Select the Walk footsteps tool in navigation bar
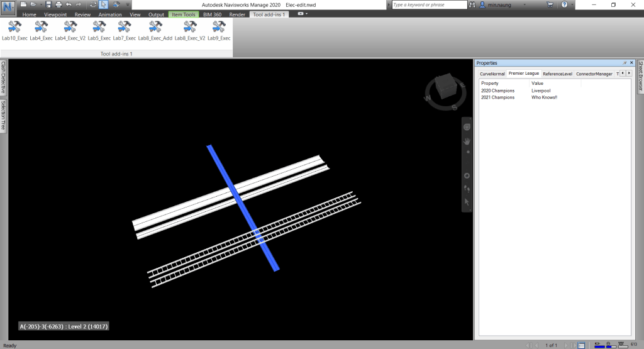The image size is (644, 349). coord(467,188)
